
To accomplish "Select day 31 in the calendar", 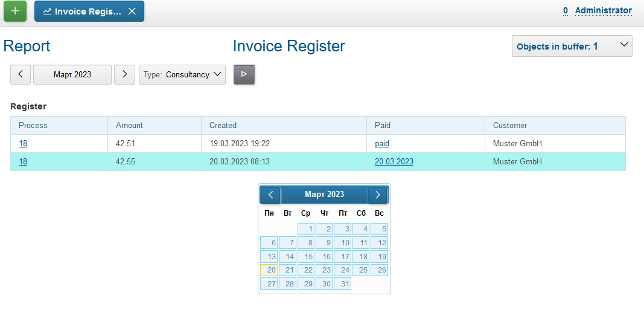I will coord(342,284).
